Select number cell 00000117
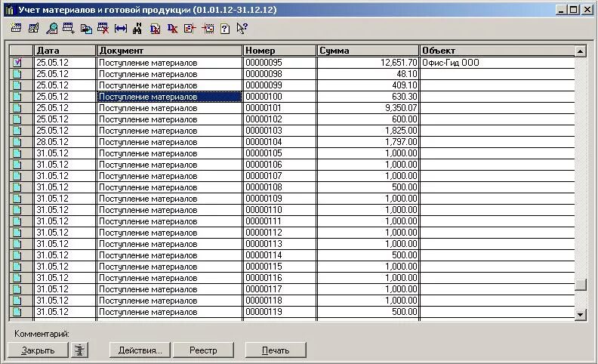This screenshot has height=364, width=598. click(280, 288)
